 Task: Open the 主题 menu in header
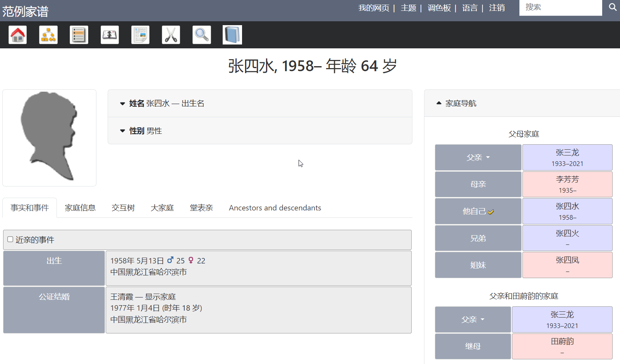408,8
